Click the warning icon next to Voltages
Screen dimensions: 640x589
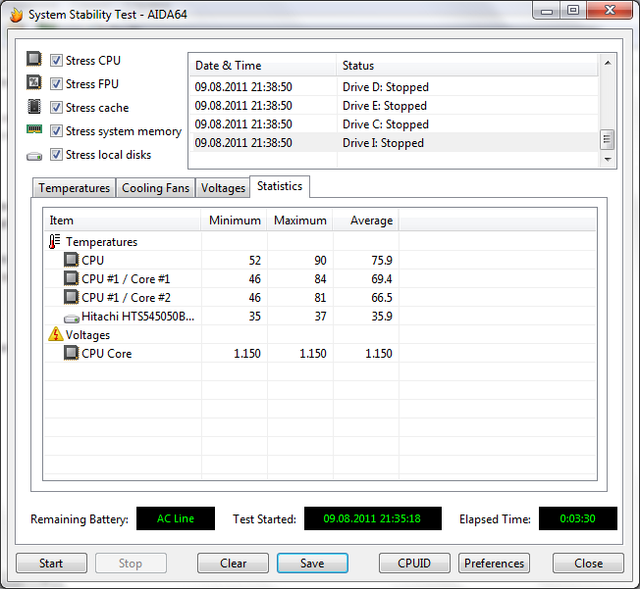coord(55,335)
